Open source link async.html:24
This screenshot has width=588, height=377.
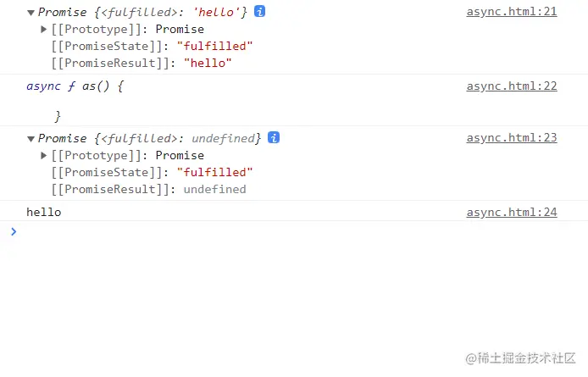[x=512, y=213]
